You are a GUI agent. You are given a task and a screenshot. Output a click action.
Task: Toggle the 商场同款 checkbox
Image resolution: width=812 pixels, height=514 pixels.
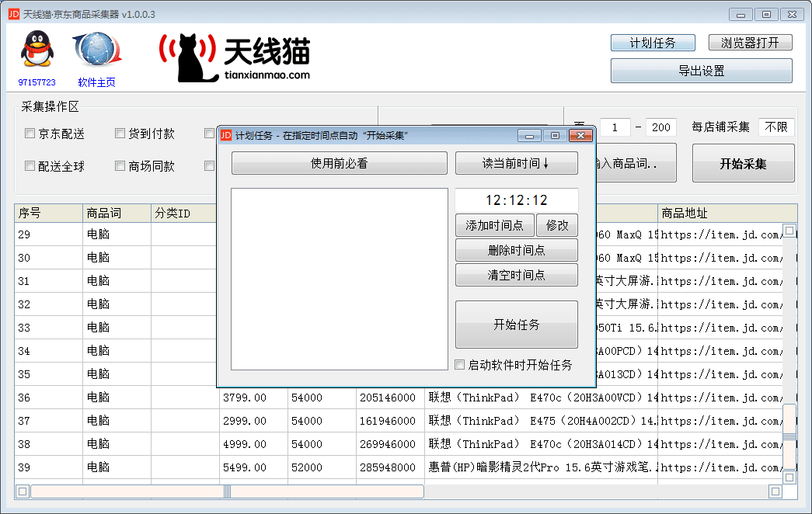tap(120, 165)
